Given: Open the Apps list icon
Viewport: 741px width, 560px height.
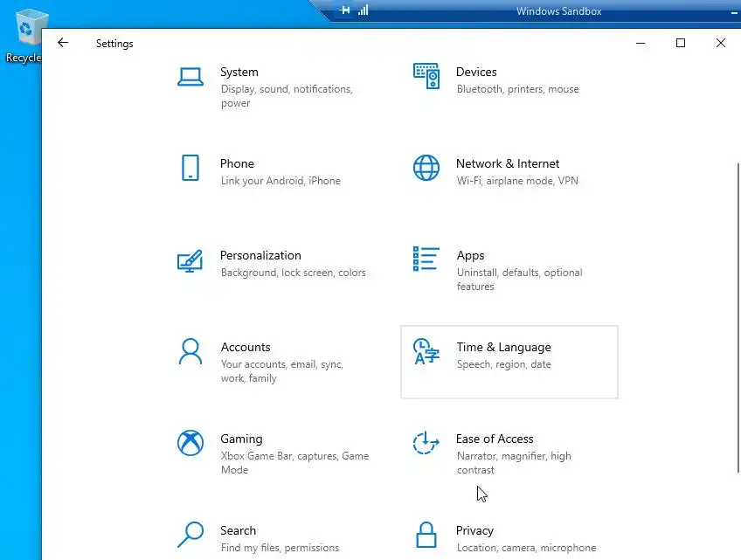Looking at the screenshot, I should 426,259.
